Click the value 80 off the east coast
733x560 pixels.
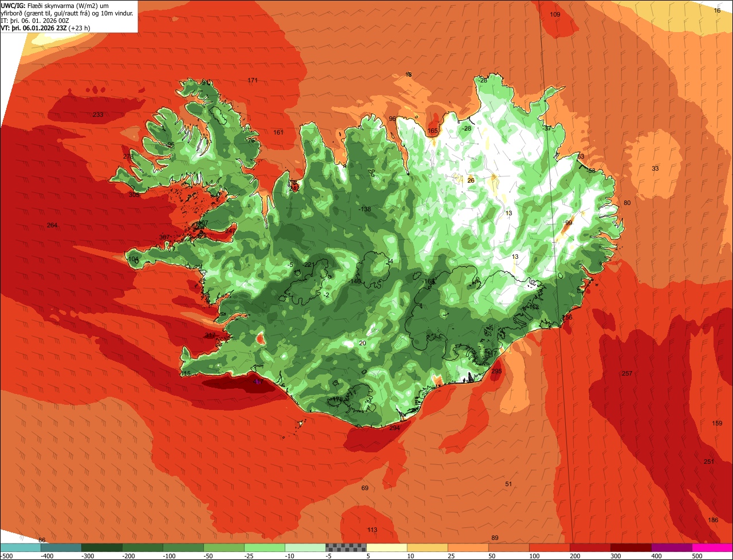[x=627, y=203]
